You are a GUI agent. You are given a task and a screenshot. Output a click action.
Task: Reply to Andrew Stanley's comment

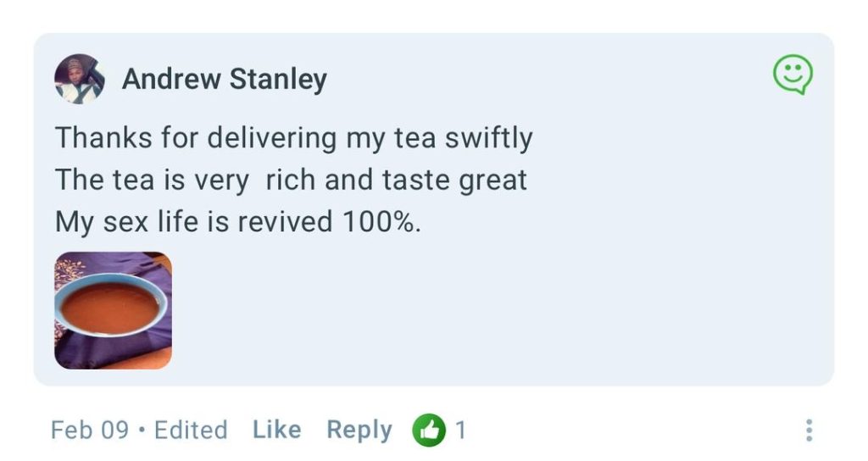tap(359, 430)
